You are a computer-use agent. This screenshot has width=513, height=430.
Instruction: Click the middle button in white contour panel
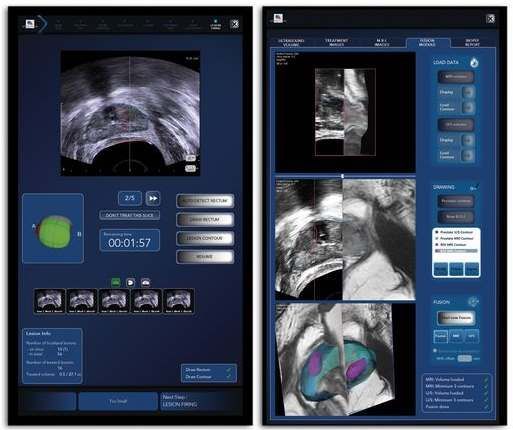tap(456, 269)
